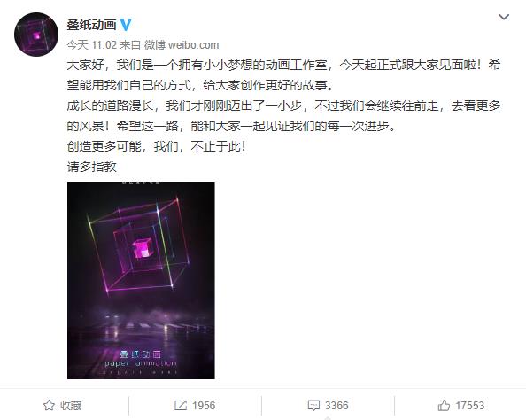
Task: Click the 叠纸动画 username
Action: tap(91, 25)
